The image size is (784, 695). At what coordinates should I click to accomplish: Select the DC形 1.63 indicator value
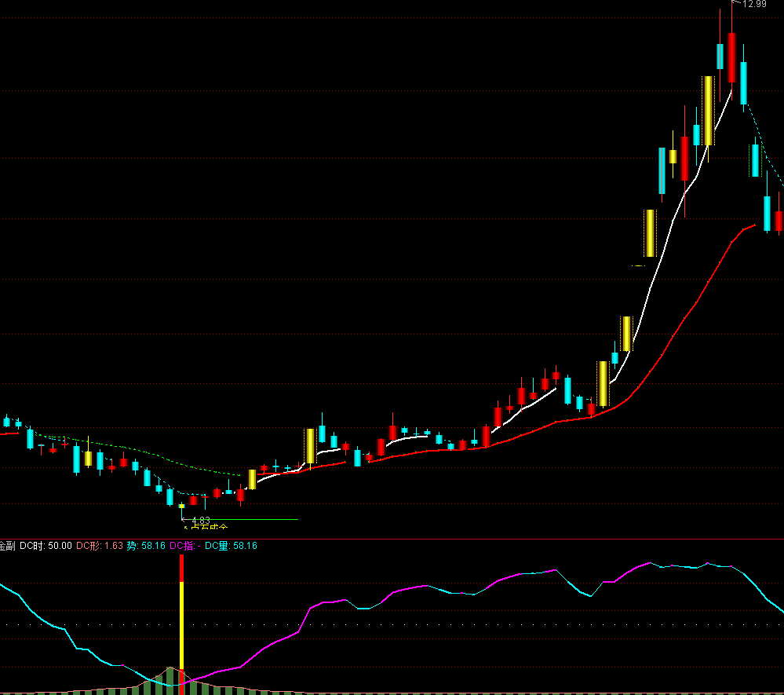coord(100,546)
